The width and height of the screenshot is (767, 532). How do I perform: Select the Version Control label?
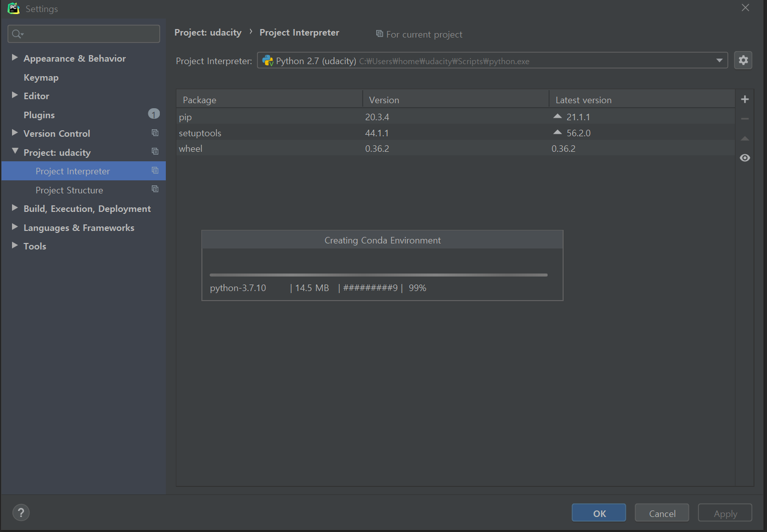click(57, 134)
